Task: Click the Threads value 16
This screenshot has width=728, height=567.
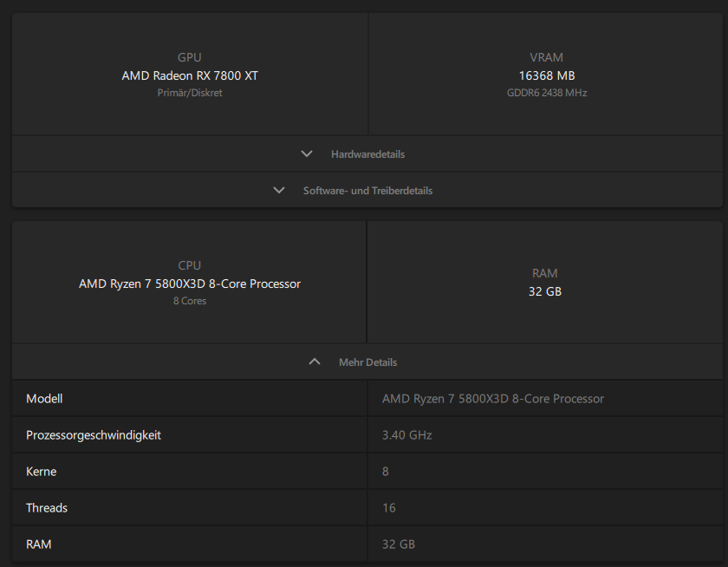Action: pos(388,507)
